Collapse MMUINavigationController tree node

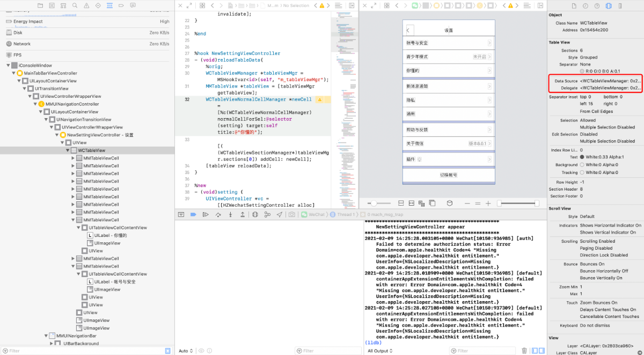coord(35,104)
